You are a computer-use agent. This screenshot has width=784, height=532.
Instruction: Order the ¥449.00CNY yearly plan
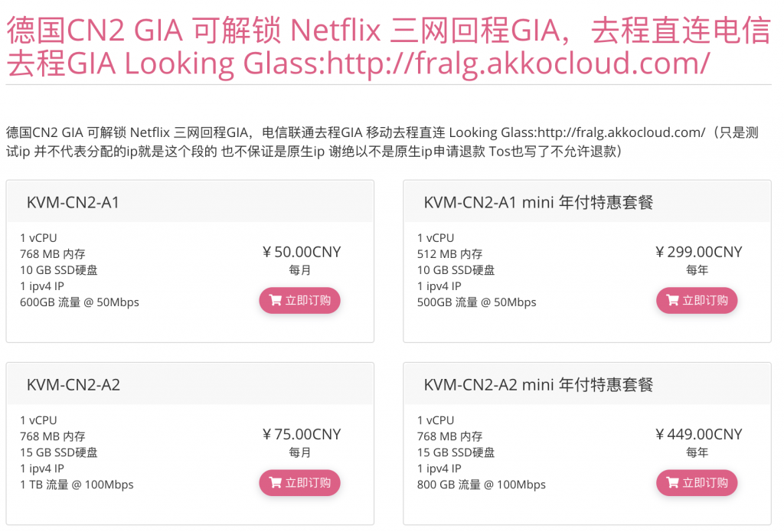click(x=697, y=483)
